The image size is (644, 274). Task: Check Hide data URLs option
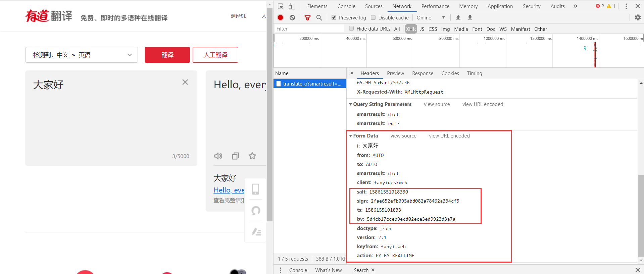[351, 29]
